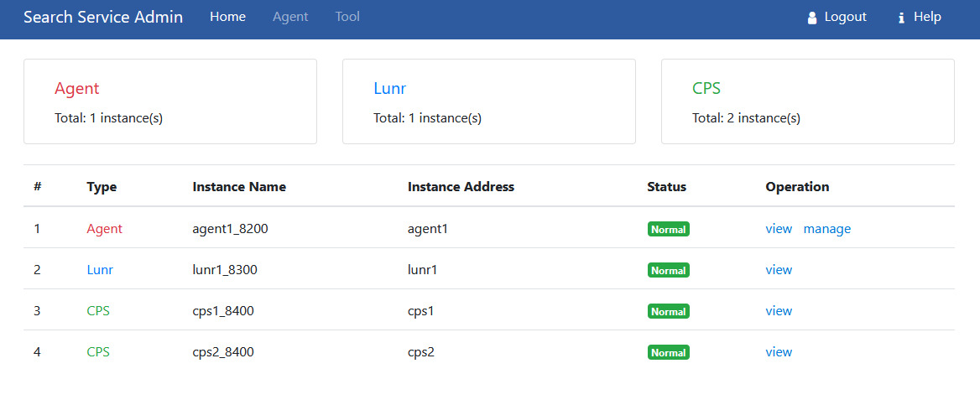Click the instance name cps2_8400

click(223, 352)
